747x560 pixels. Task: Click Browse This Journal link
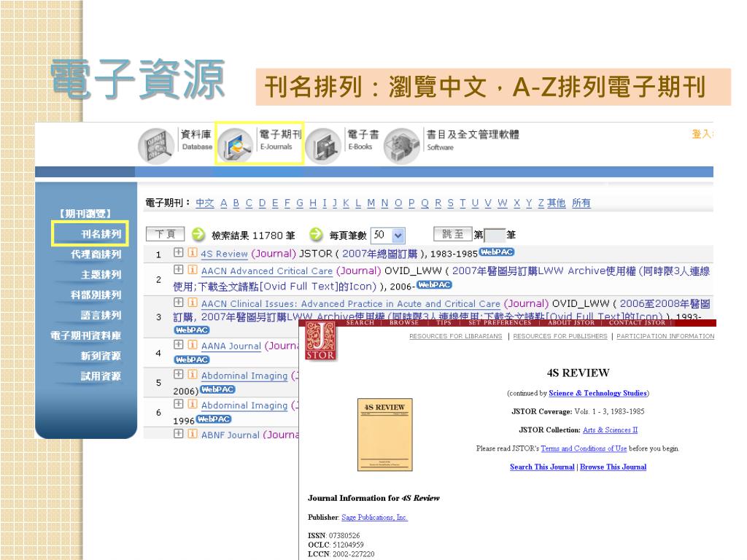[613, 467]
